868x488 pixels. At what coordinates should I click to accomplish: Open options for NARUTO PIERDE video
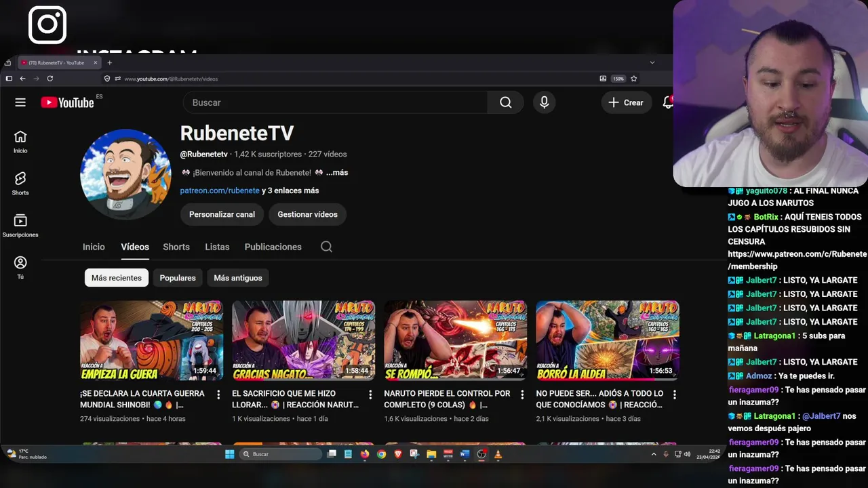pyautogui.click(x=522, y=394)
